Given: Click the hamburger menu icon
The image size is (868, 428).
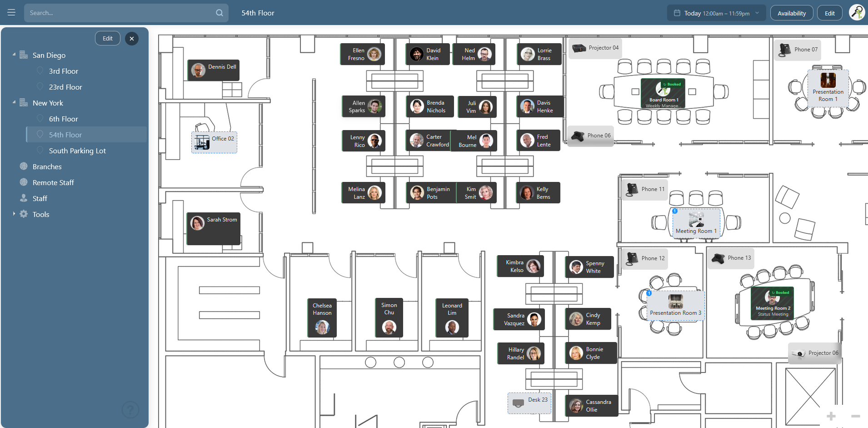Looking at the screenshot, I should (x=11, y=12).
